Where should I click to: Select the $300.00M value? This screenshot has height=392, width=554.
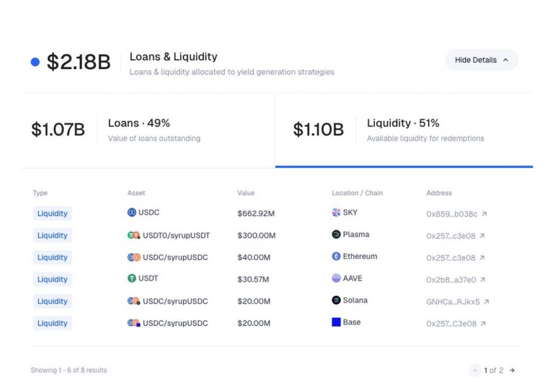tap(256, 235)
